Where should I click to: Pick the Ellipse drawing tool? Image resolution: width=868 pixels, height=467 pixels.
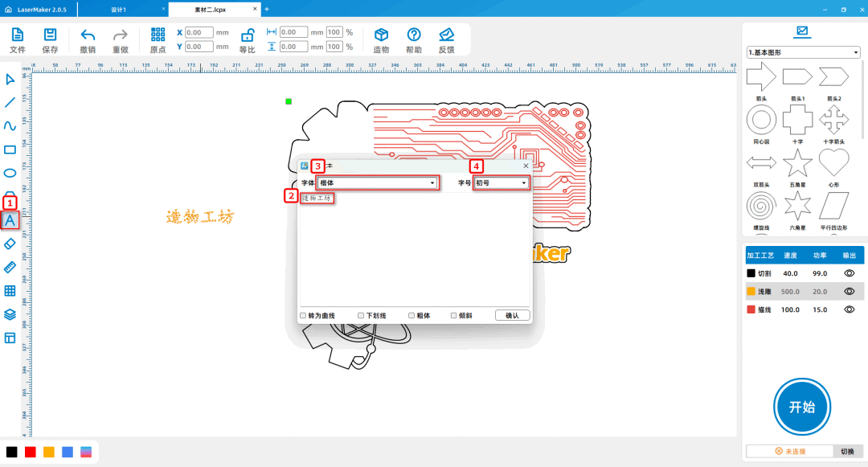pos(10,173)
